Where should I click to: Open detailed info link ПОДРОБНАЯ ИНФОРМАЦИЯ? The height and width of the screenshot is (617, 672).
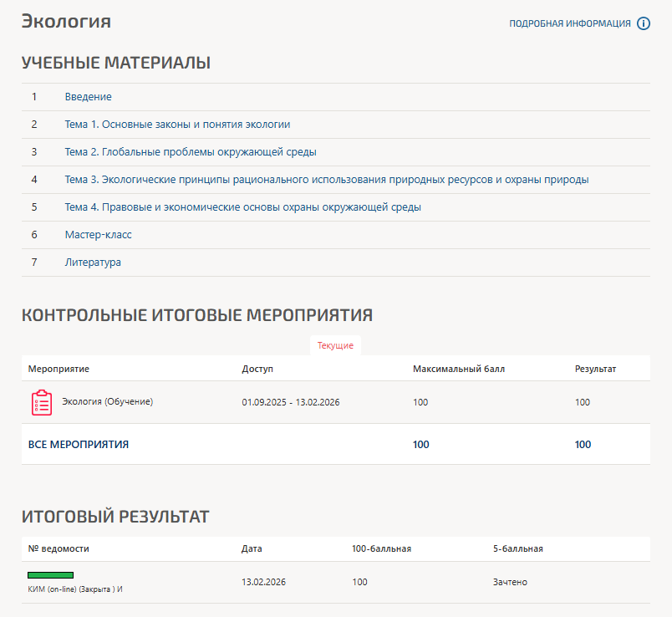click(x=570, y=23)
